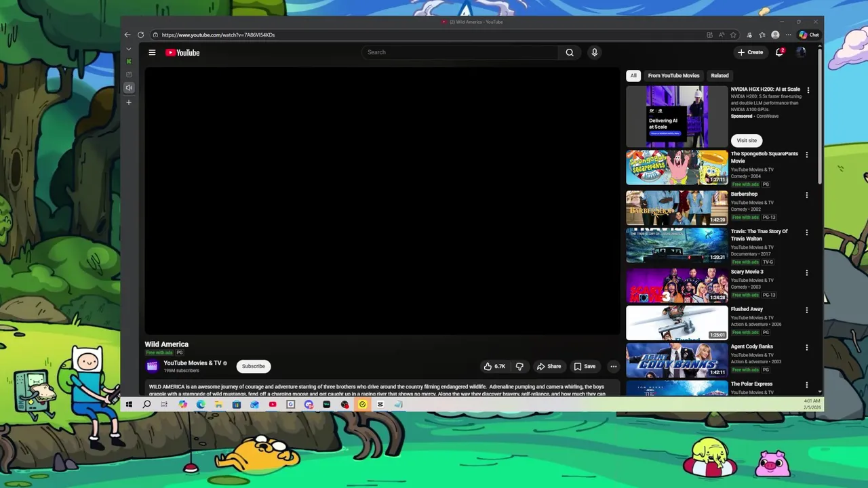Viewport: 868px width, 488px height.
Task: Open Windows taskbar search
Action: click(x=146, y=405)
